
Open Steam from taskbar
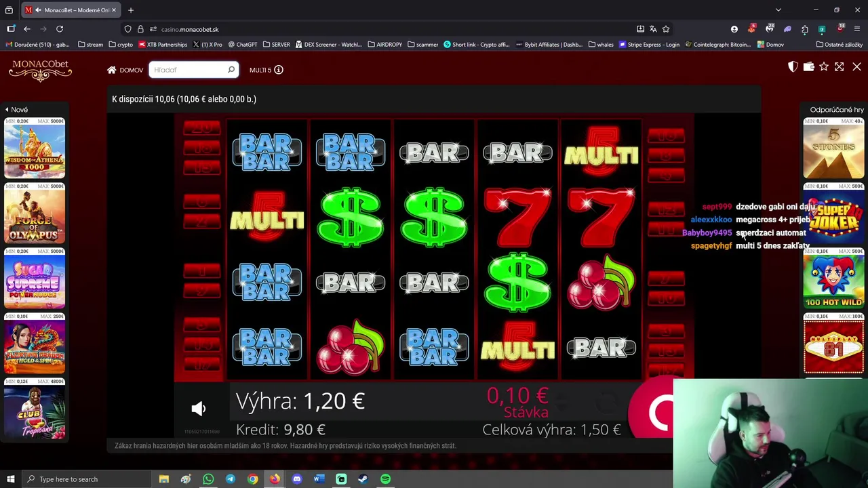[x=363, y=479]
